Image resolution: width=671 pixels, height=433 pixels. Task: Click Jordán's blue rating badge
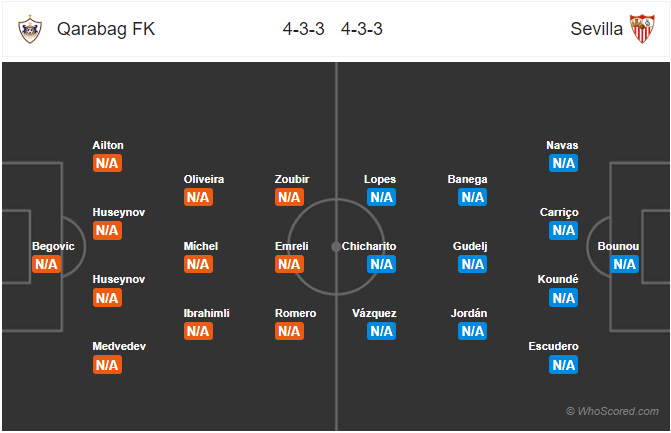tap(472, 331)
